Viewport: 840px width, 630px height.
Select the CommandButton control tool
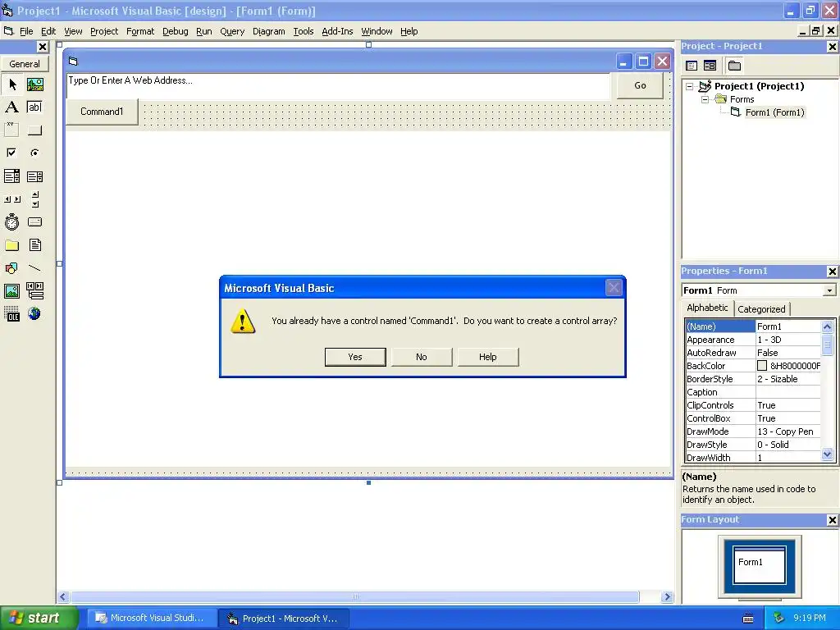[x=34, y=130]
